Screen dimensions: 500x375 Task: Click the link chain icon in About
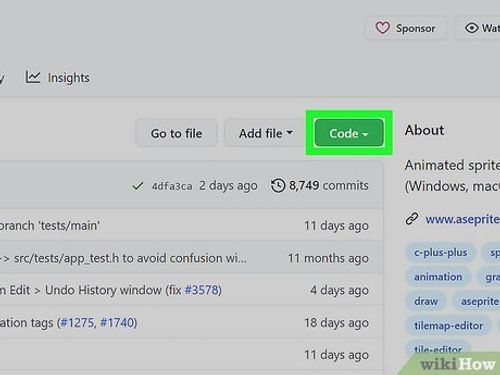tap(412, 219)
